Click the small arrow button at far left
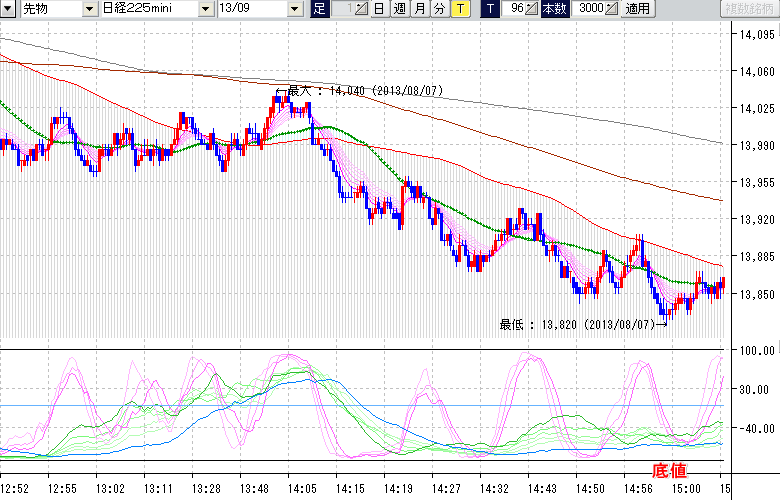This screenshot has height=500, width=780. [x=8, y=9]
